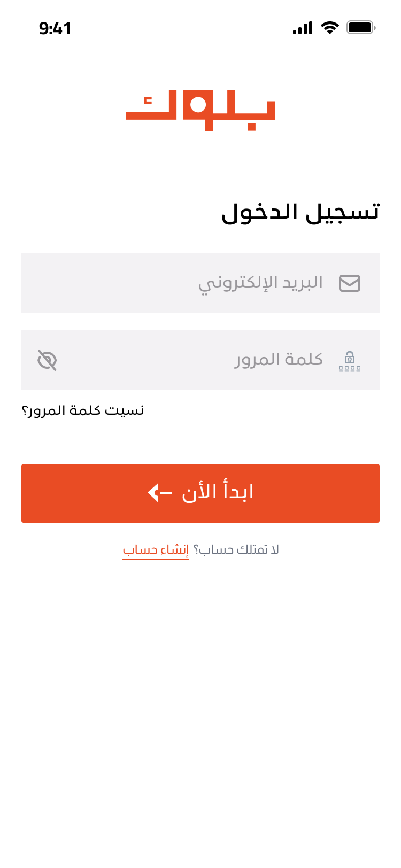401x868 pixels.
Task: Click the البريد الإلكتروني placeholder text
Action: point(260,282)
